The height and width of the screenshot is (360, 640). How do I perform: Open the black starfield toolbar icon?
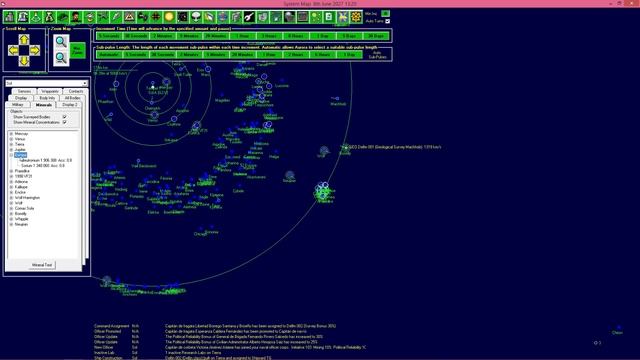(x=182, y=17)
